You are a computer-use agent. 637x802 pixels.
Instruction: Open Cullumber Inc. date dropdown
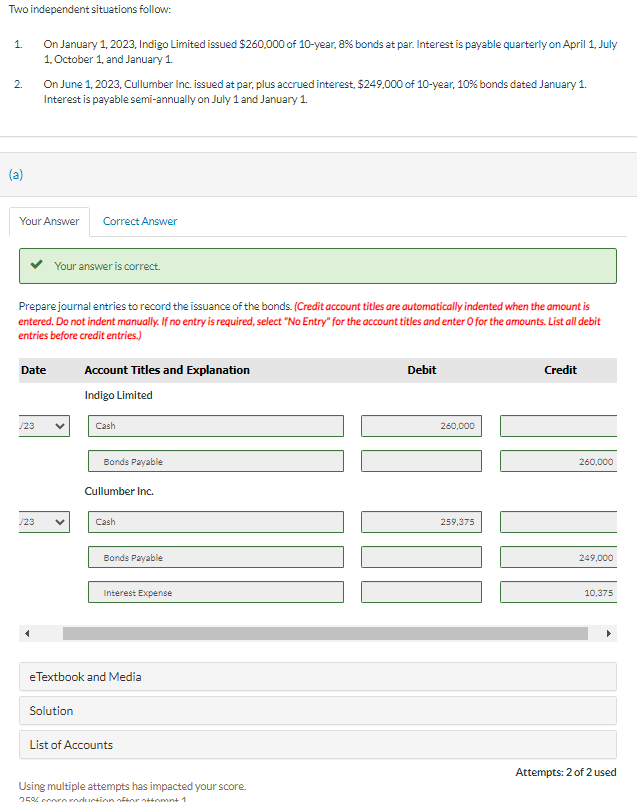tap(44, 522)
